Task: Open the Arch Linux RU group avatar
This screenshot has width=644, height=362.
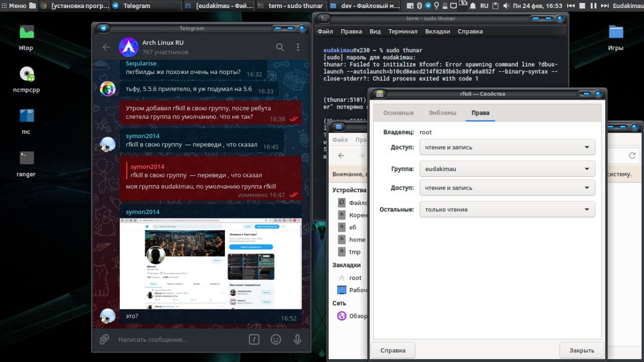Action: tap(128, 47)
